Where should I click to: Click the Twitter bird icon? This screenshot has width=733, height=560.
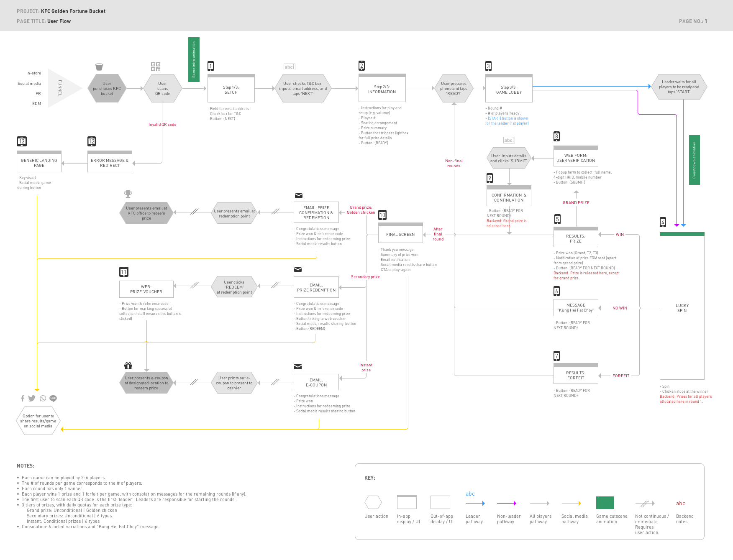(32, 399)
